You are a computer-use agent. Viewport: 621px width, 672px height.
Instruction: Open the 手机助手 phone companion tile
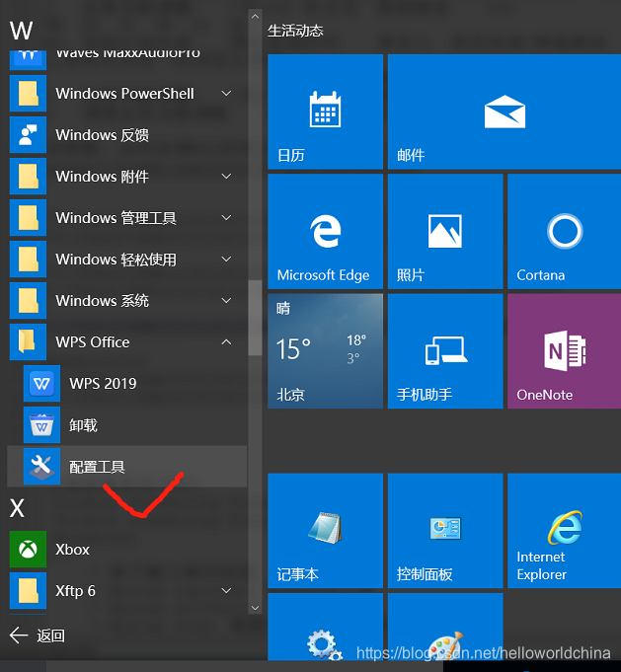445,351
